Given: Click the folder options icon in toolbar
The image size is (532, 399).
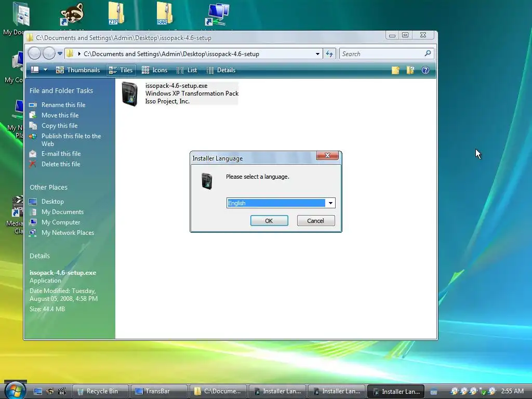Looking at the screenshot, I should click(x=410, y=70).
